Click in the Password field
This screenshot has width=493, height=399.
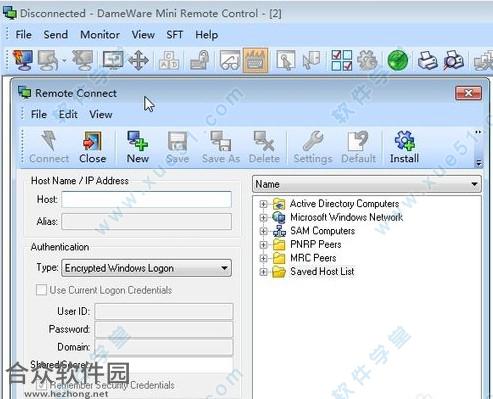coord(164,329)
